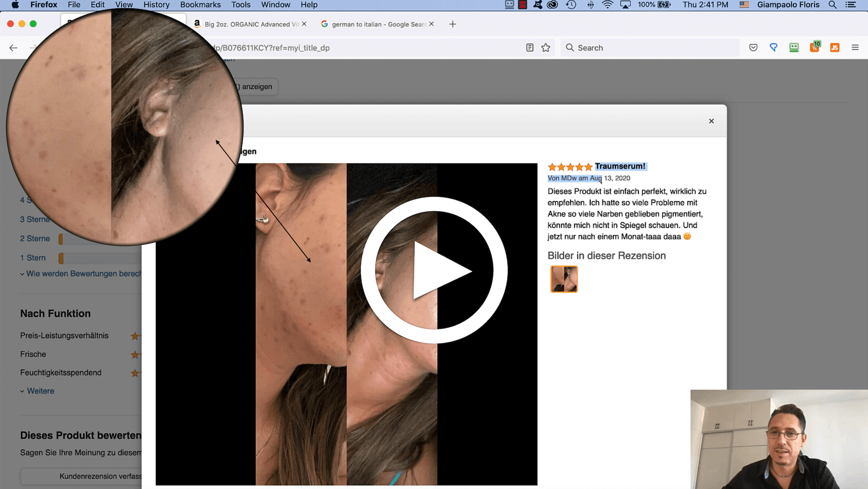Bookmark this page with star icon
The height and width of the screenshot is (489, 868).
(546, 48)
